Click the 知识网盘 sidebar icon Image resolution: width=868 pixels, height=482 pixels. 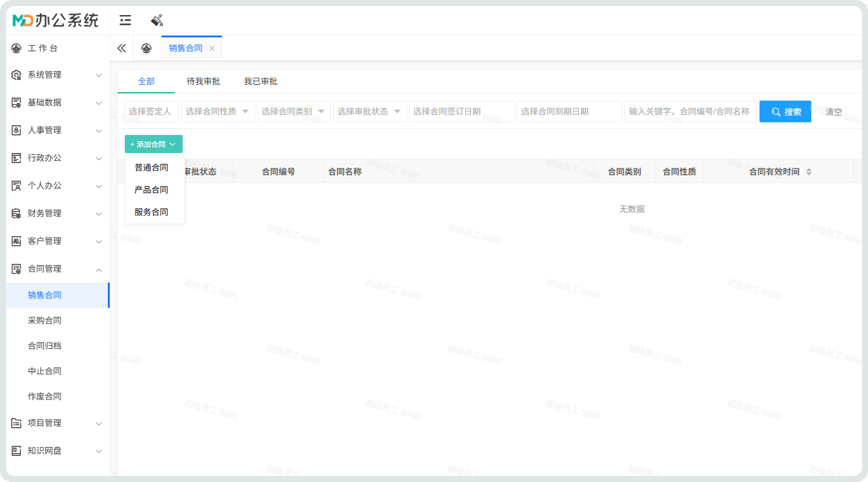pyautogui.click(x=16, y=451)
